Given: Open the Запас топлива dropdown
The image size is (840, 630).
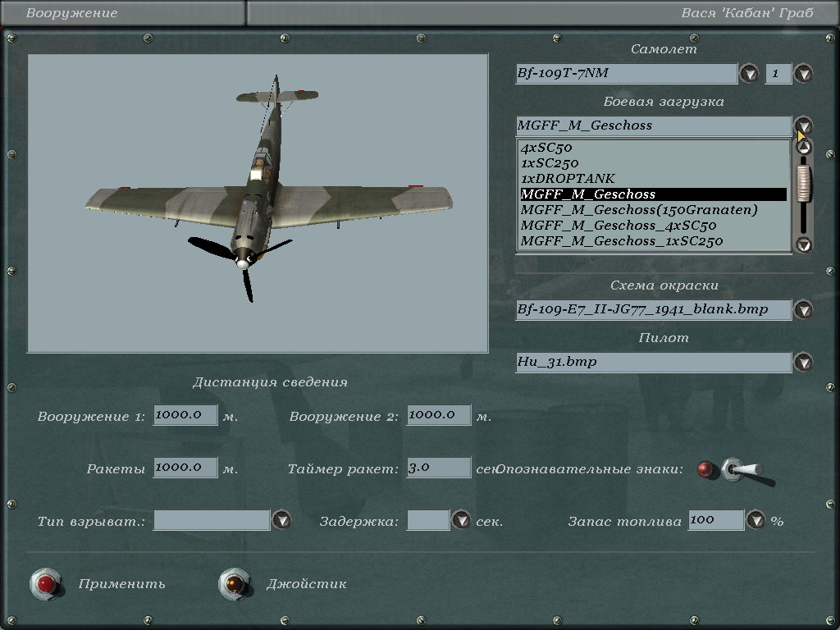Looking at the screenshot, I should [x=756, y=520].
